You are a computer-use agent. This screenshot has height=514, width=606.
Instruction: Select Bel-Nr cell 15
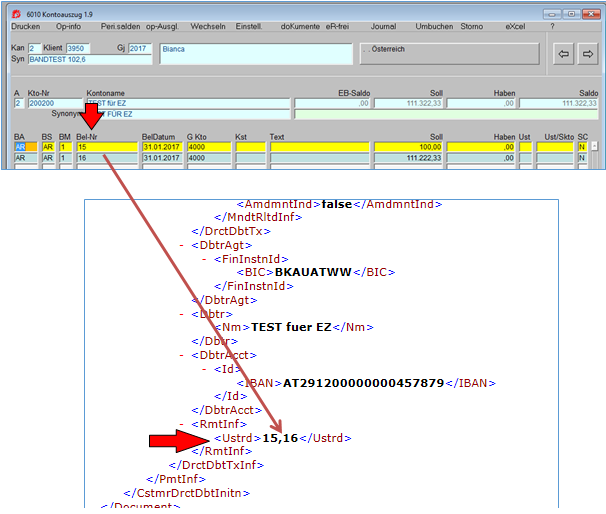tap(107, 147)
